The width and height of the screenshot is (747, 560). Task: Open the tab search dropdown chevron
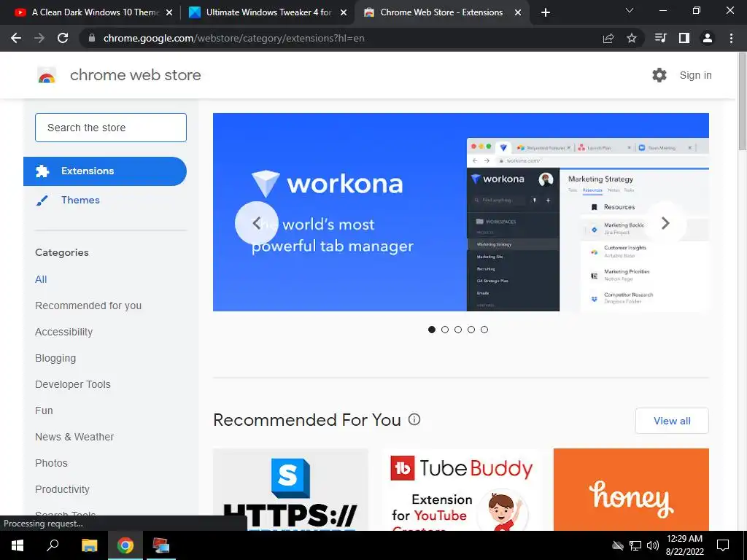[x=630, y=10]
